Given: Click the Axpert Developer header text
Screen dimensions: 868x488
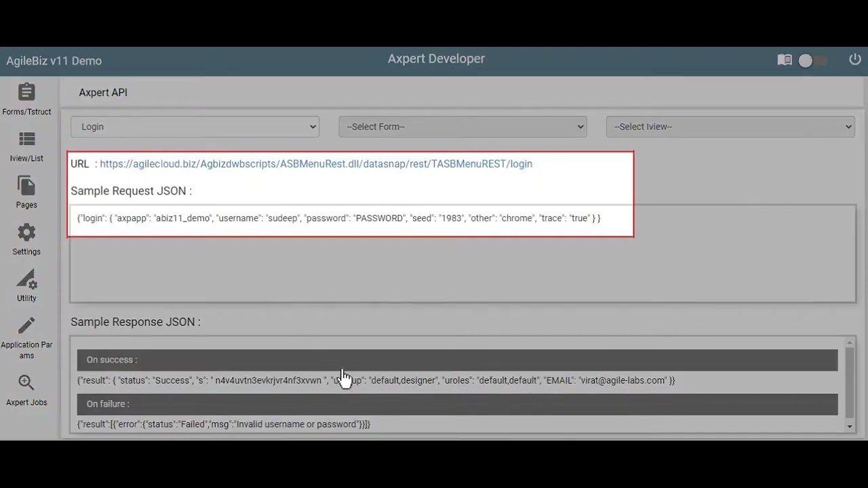Looking at the screenshot, I should (x=436, y=59).
